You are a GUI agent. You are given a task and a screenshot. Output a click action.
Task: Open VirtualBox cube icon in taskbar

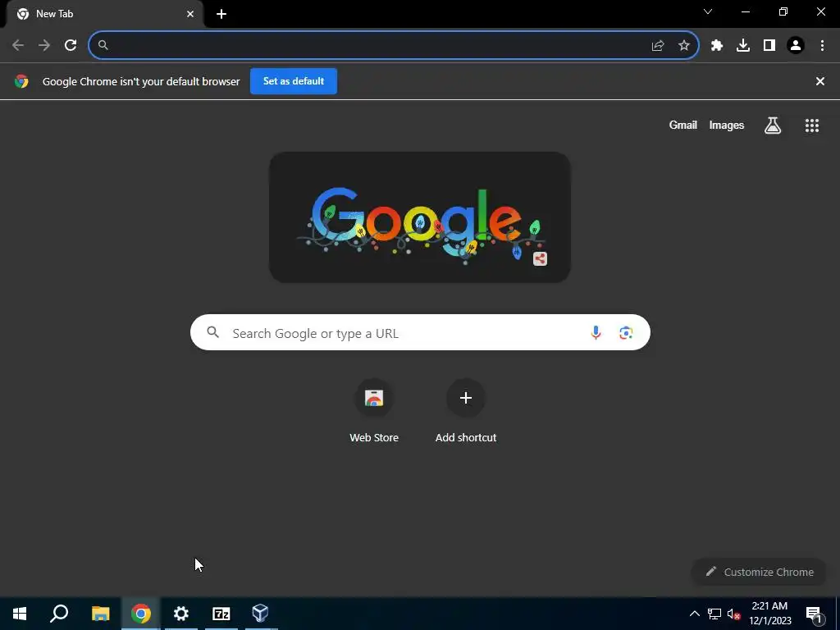(260, 614)
